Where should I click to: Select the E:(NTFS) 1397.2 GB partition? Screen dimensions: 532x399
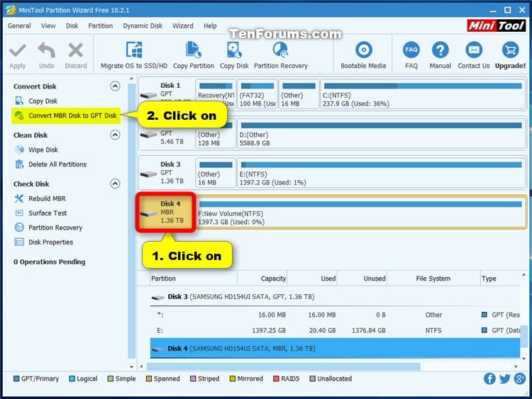382,173
